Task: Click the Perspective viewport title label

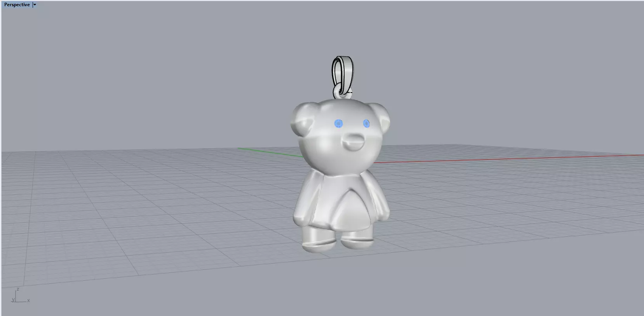Action: pos(17,5)
